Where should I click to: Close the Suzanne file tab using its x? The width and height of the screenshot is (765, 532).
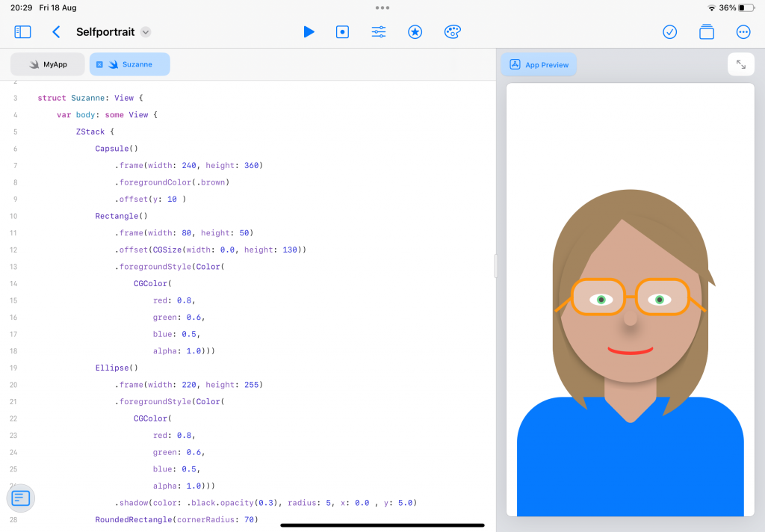(x=101, y=64)
